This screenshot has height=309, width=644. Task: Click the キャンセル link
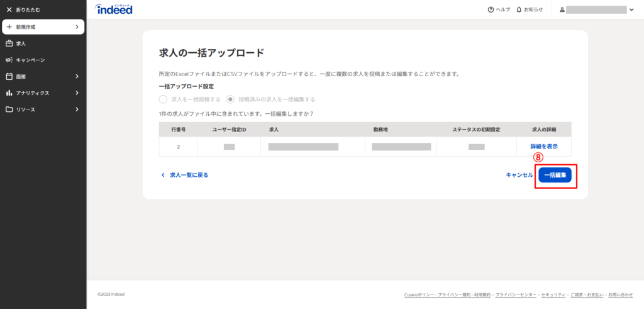pyautogui.click(x=519, y=175)
